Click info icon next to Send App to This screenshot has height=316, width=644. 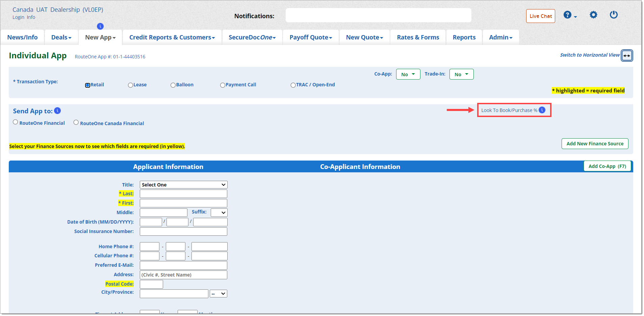coord(57,111)
